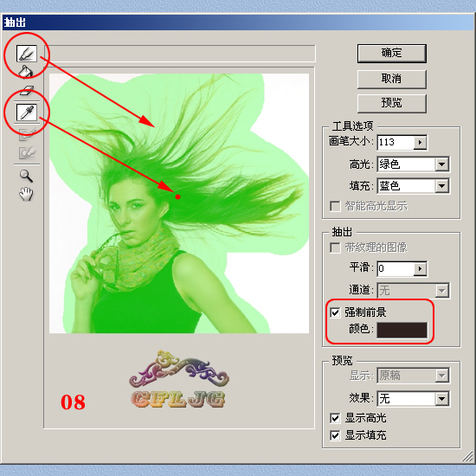This screenshot has height=476, width=476.
Task: Select the Eyedropper tool
Action: 27,113
